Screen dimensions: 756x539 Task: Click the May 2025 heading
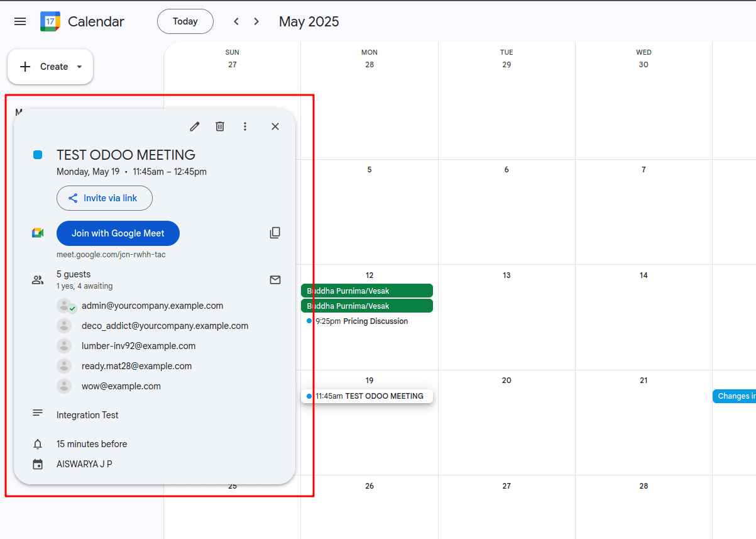[x=309, y=21]
